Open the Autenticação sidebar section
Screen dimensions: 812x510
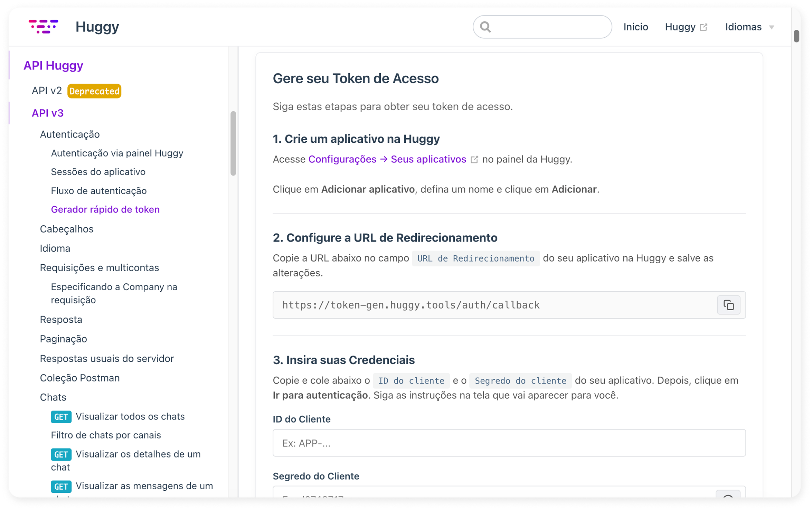(70, 134)
